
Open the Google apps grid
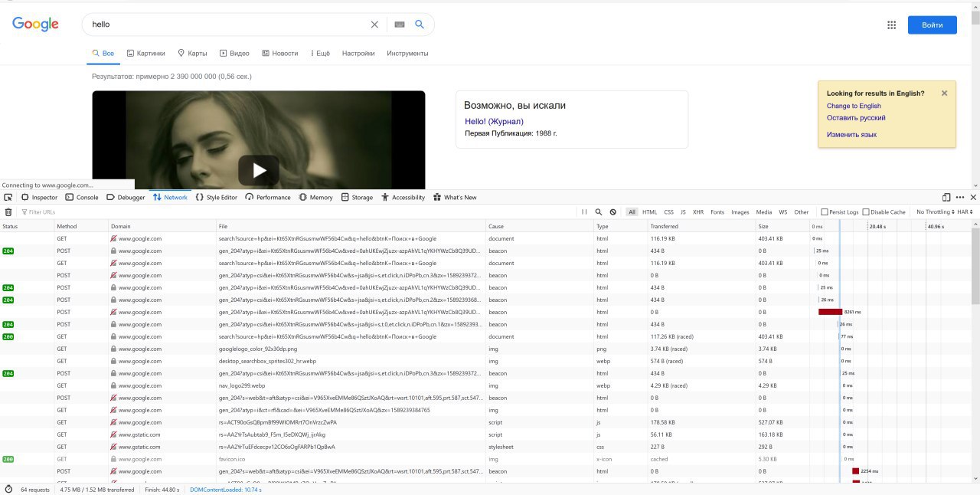click(891, 25)
